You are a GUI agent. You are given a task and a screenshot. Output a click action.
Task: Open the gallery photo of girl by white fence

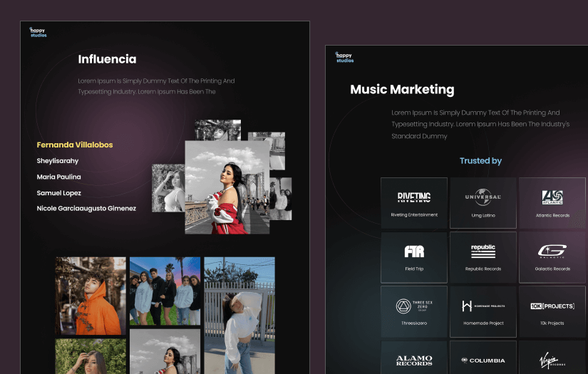click(x=239, y=316)
